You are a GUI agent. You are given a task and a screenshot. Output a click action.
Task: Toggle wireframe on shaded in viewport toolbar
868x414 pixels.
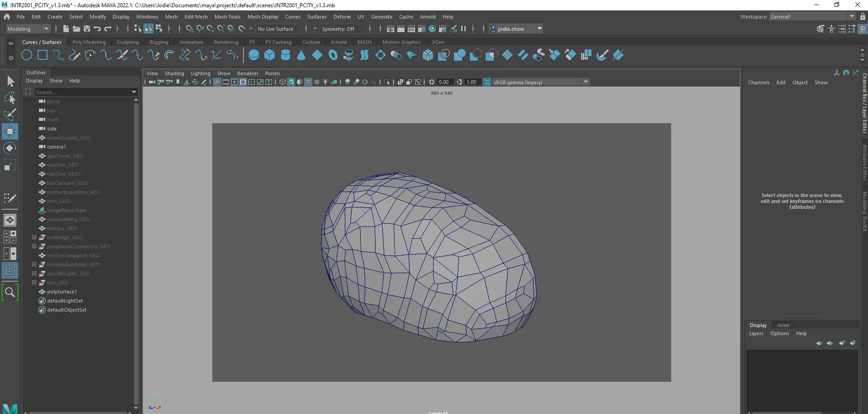(308, 82)
